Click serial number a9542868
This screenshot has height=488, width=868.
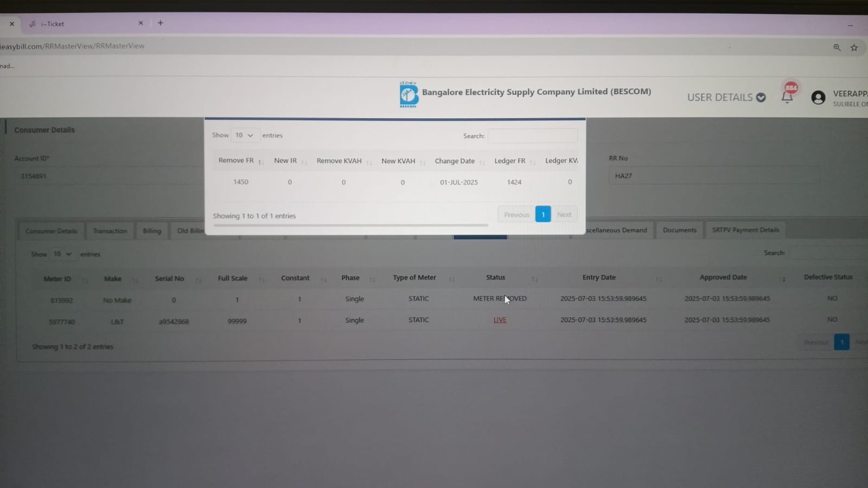[x=174, y=322]
